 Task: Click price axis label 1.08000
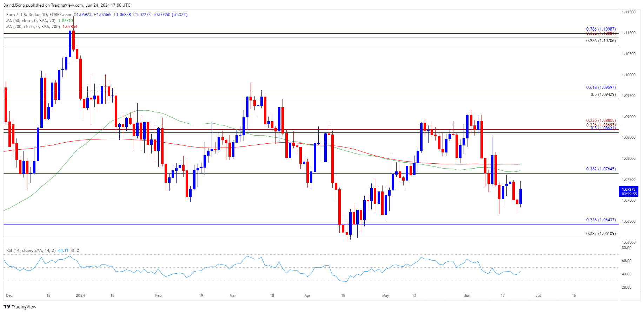pyautogui.click(x=629, y=158)
